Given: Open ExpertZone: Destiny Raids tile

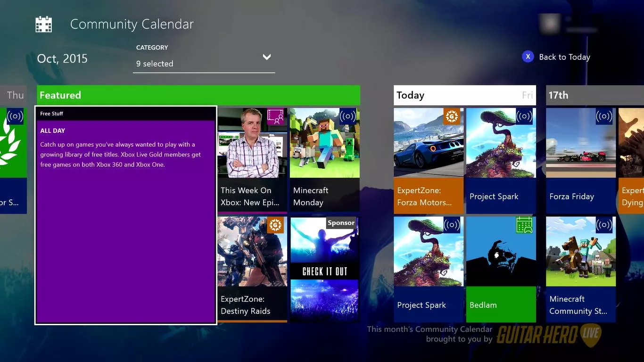Looking at the screenshot, I should (x=252, y=269).
